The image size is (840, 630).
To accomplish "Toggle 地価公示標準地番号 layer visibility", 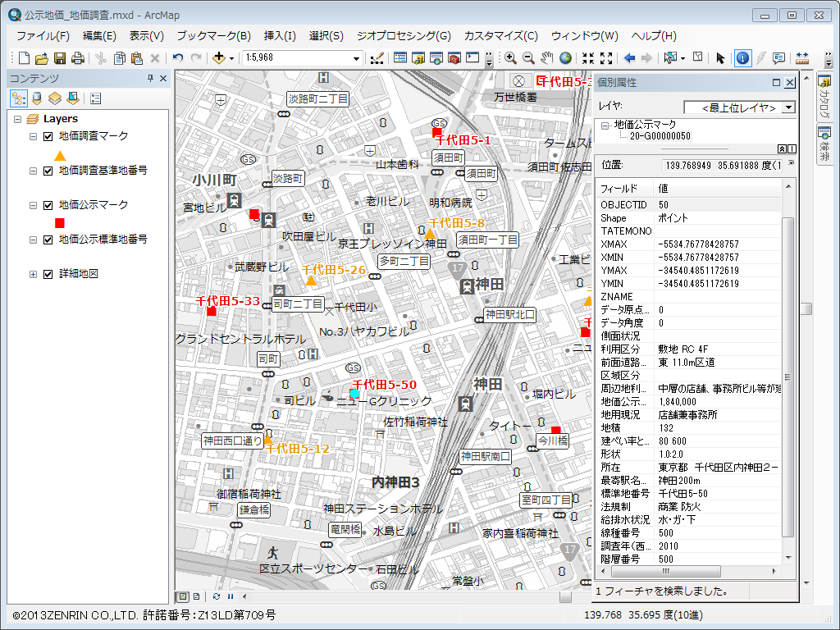I will (48, 240).
